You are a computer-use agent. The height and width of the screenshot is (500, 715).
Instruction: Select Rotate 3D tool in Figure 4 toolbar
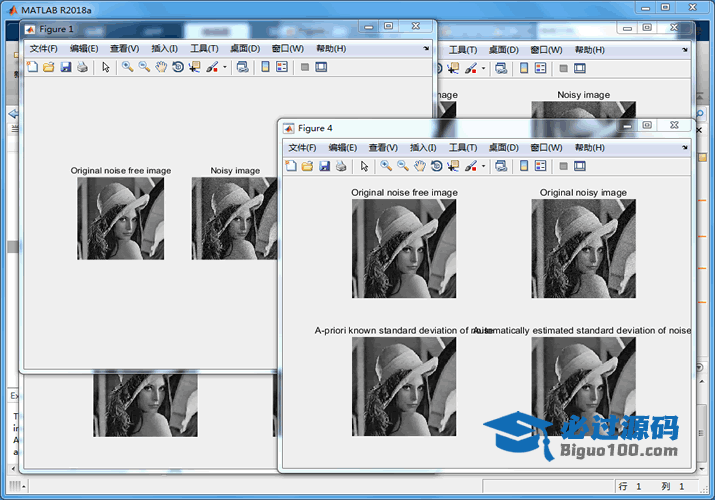click(x=436, y=166)
